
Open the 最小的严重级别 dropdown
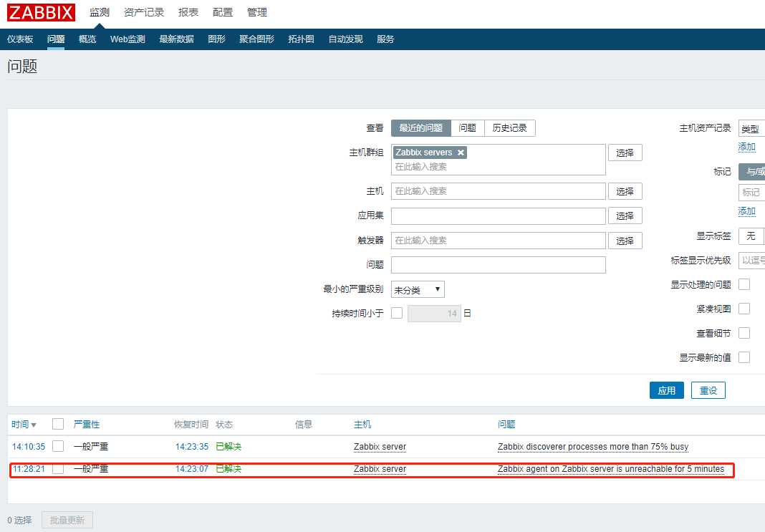(x=418, y=290)
